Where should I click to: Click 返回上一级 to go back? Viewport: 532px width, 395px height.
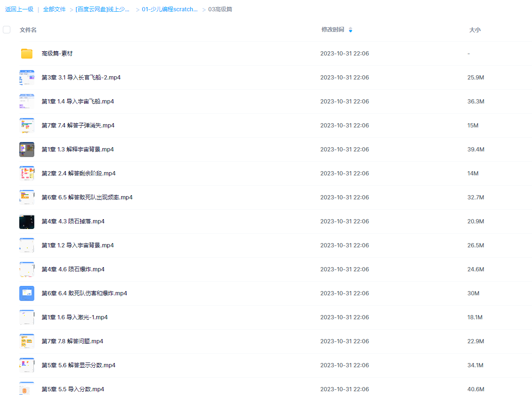tap(18, 9)
